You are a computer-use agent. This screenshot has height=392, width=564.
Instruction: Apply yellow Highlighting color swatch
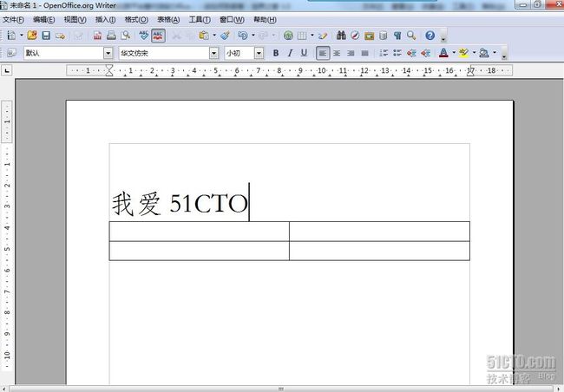(x=463, y=53)
